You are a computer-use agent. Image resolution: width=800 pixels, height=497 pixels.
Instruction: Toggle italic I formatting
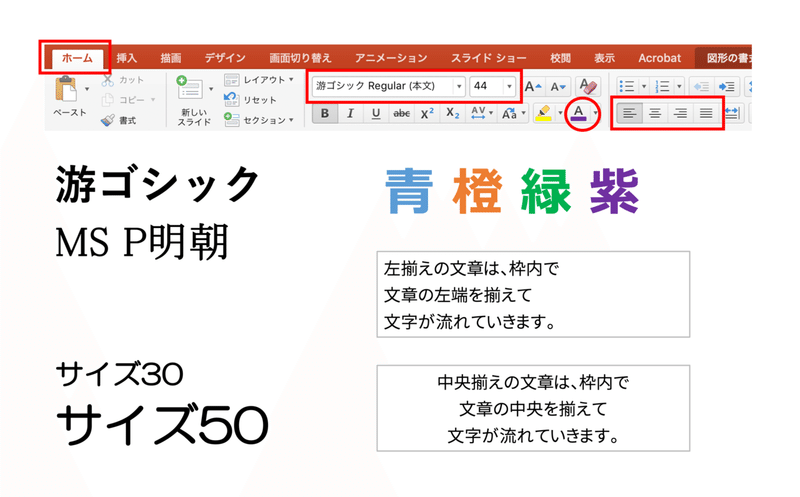(350, 113)
